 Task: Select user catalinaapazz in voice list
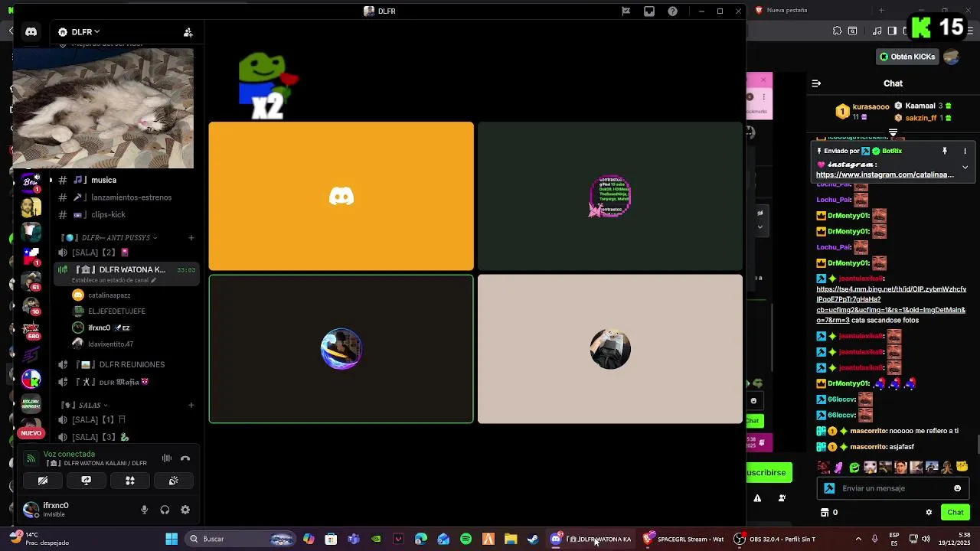[109, 295]
